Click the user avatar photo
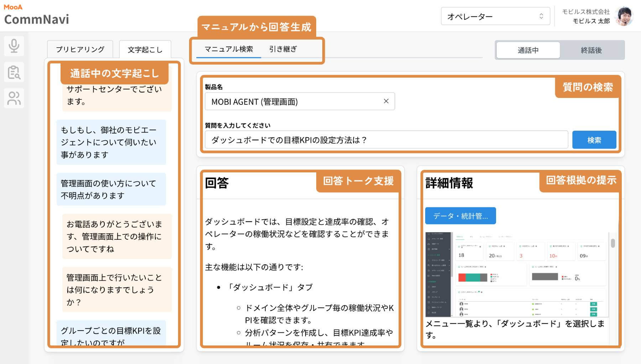 (x=624, y=16)
